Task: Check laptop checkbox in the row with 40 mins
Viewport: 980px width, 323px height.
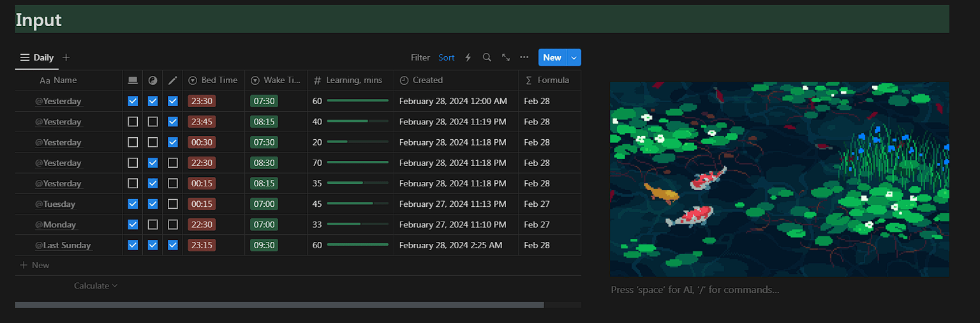Action: (x=133, y=121)
